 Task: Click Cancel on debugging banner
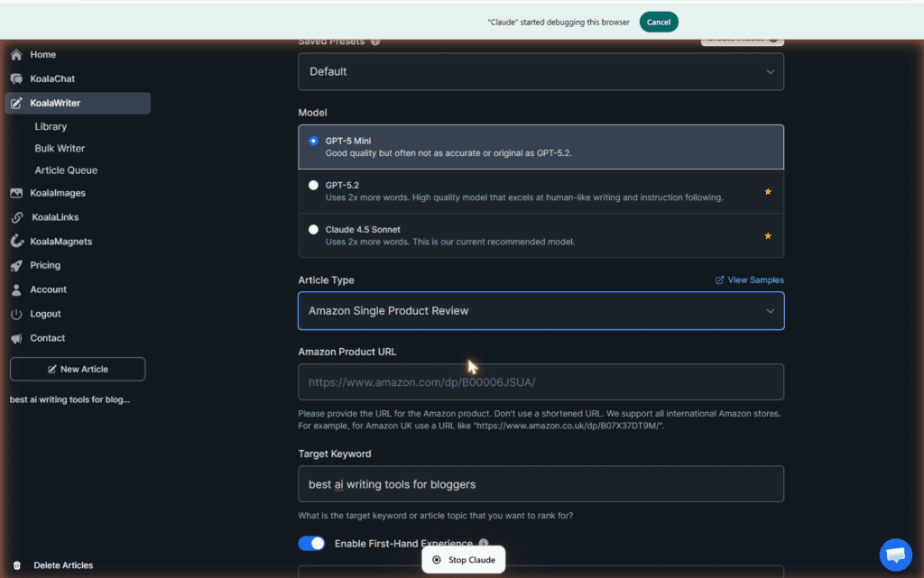pyautogui.click(x=658, y=22)
